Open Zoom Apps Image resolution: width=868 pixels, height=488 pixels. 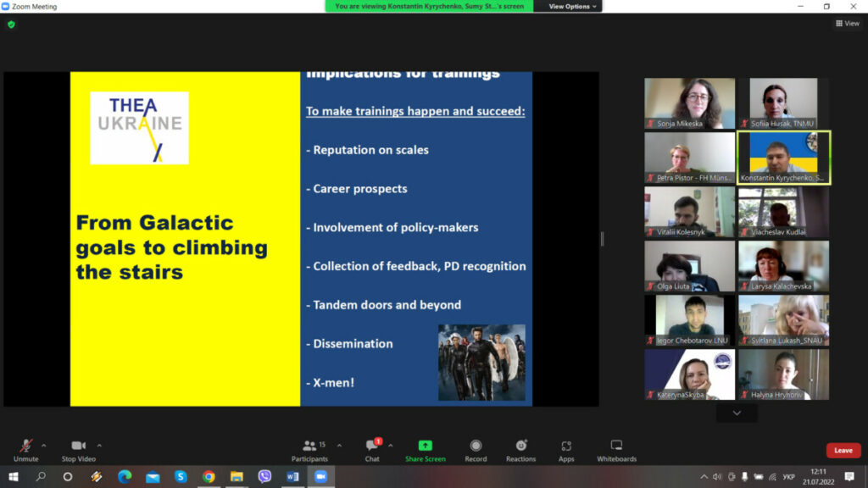click(566, 446)
